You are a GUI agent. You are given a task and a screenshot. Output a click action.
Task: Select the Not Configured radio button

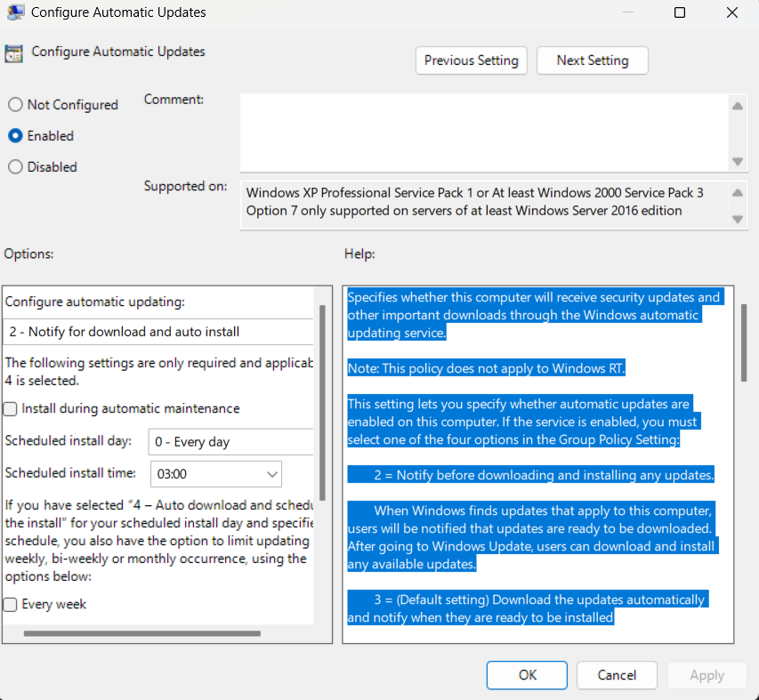[15, 104]
